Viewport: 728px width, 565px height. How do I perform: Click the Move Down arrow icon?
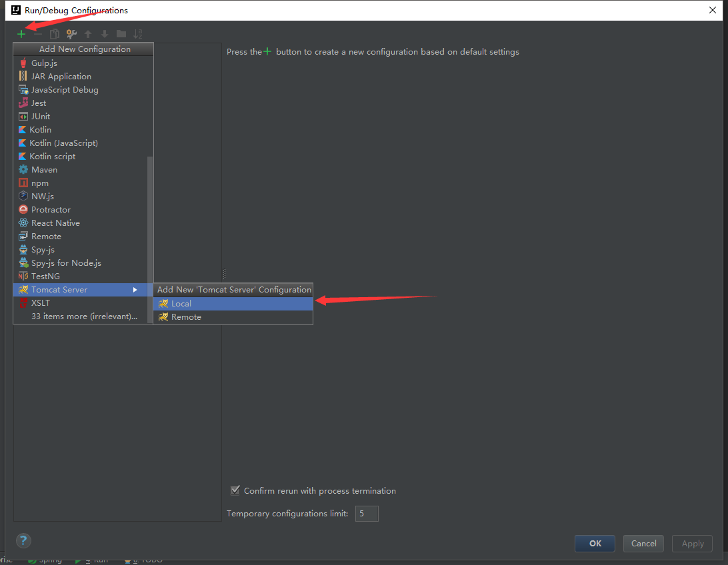105,34
